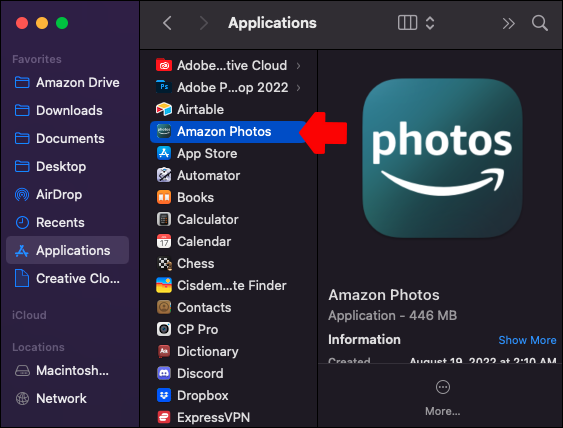Click the Dropbox app icon

tap(164, 395)
